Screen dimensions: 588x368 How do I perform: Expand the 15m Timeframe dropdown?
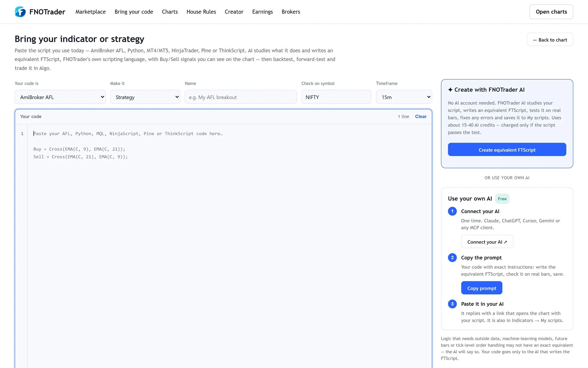(x=404, y=97)
